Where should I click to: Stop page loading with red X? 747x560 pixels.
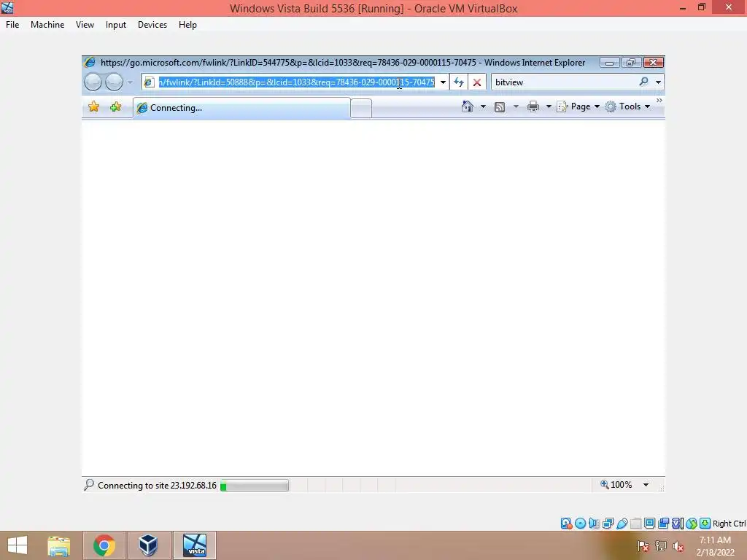tap(476, 82)
